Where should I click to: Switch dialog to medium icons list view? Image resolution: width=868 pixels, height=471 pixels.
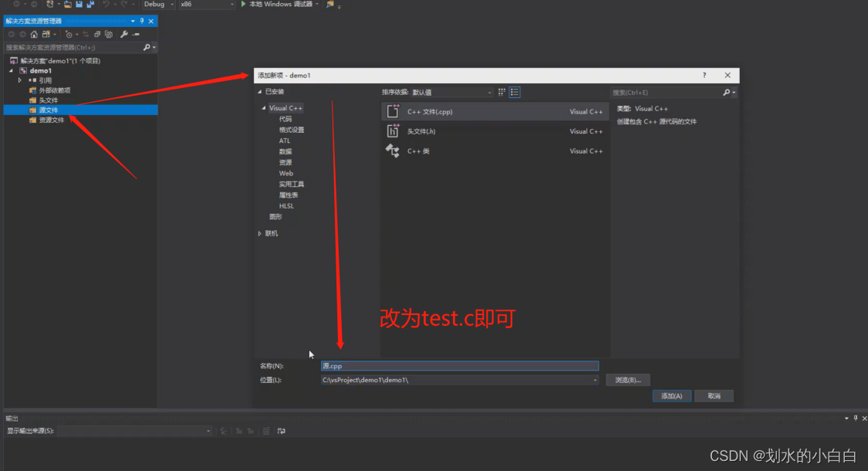tap(515, 92)
